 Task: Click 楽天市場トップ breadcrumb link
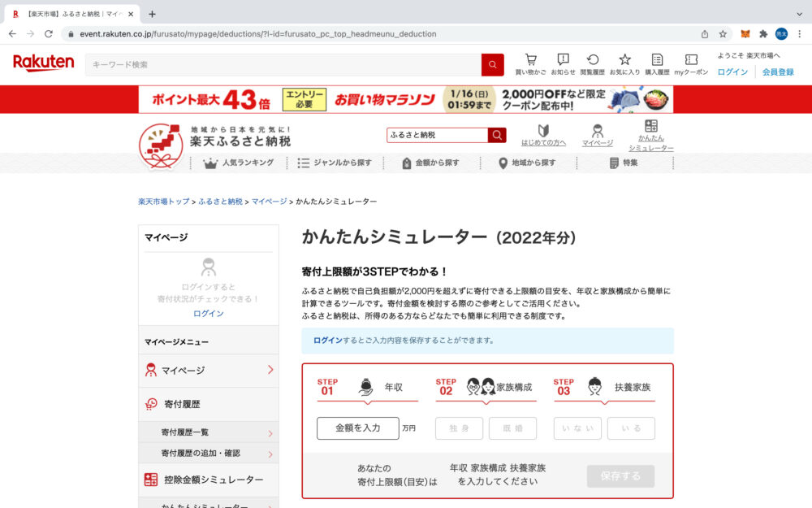[164, 202]
